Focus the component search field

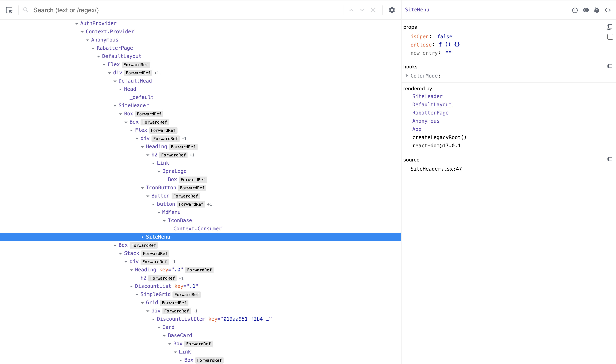(186, 10)
